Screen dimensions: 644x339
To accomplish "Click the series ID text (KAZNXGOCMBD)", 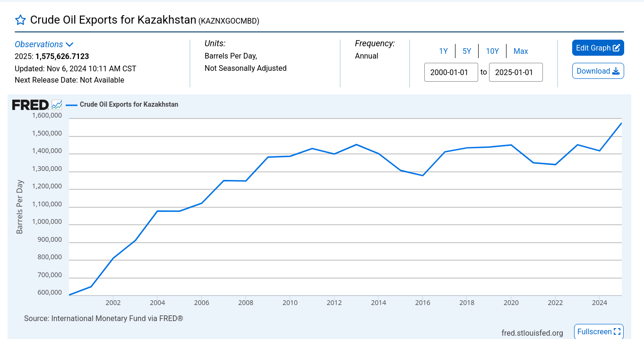I will coord(229,21).
